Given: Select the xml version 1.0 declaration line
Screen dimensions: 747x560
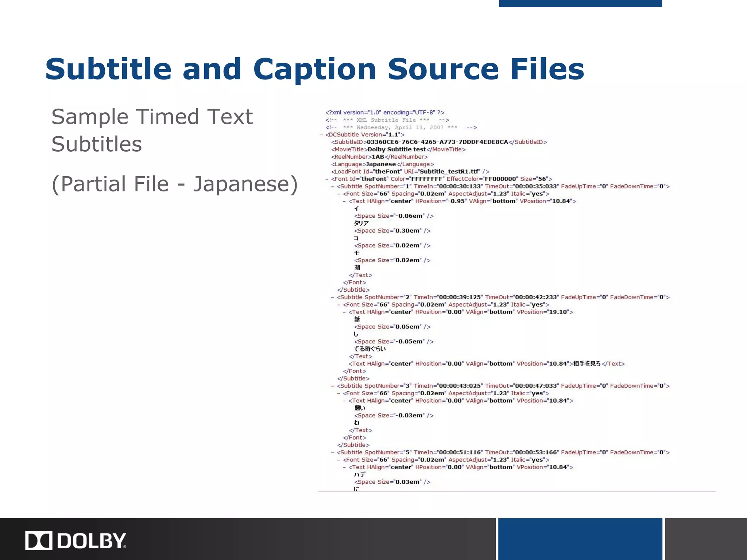Looking at the screenshot, I should tap(385, 112).
